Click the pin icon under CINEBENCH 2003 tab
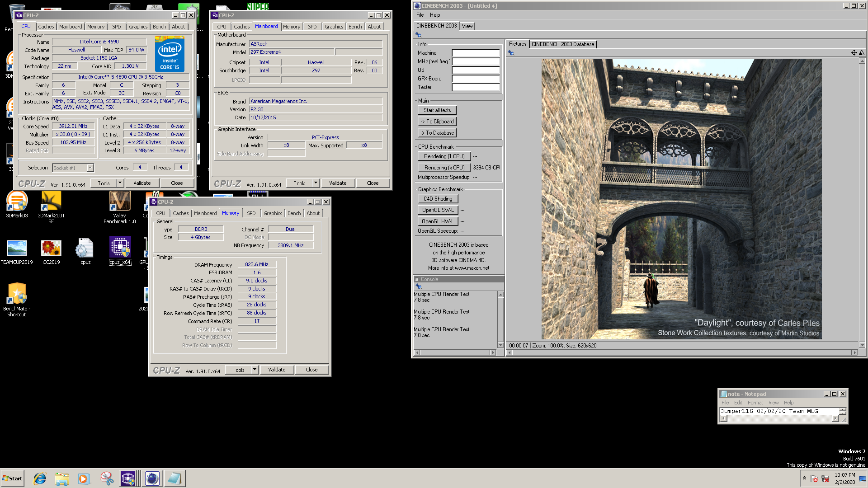868x488 pixels. point(418,35)
